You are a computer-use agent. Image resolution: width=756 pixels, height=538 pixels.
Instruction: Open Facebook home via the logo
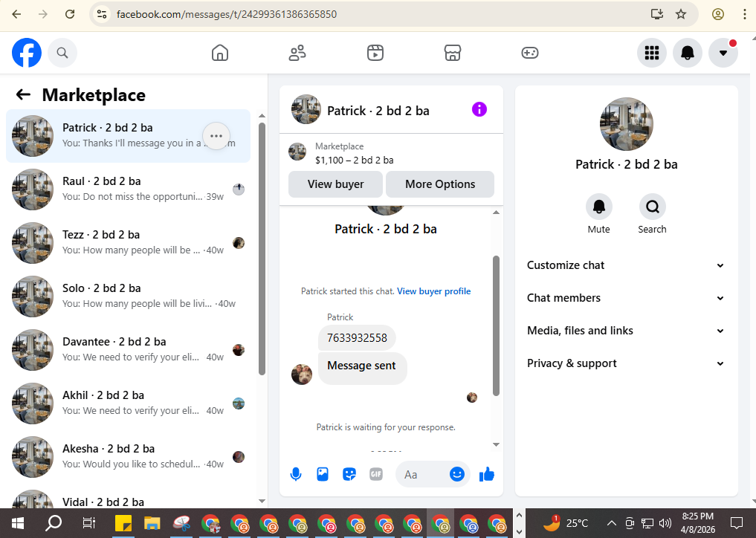pos(27,53)
